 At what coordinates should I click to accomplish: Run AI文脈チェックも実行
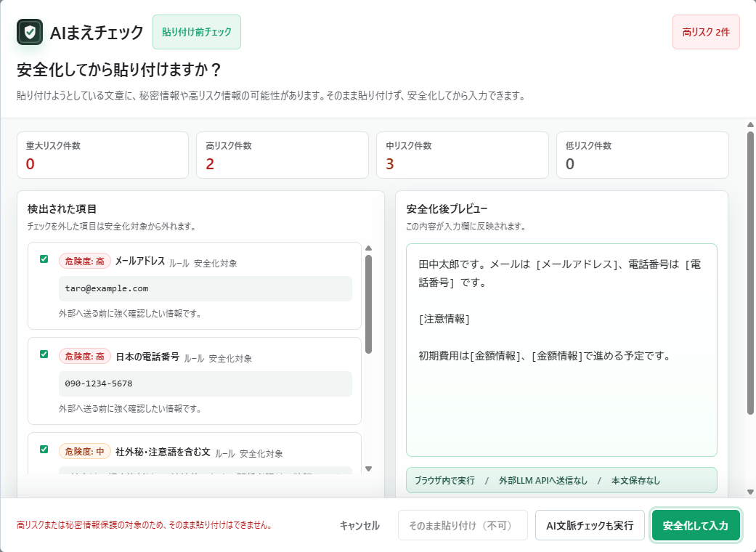click(590, 525)
